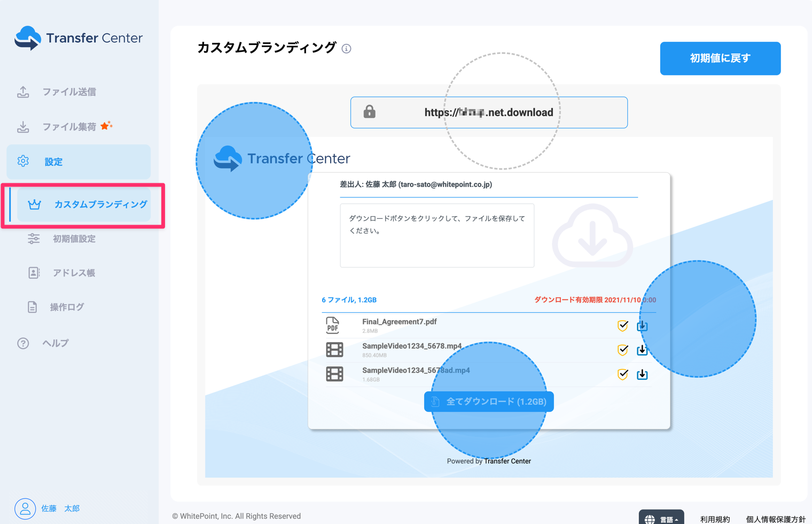Open ファイル集荷 from the sidebar
This screenshot has height=524, width=812.
[x=69, y=127]
